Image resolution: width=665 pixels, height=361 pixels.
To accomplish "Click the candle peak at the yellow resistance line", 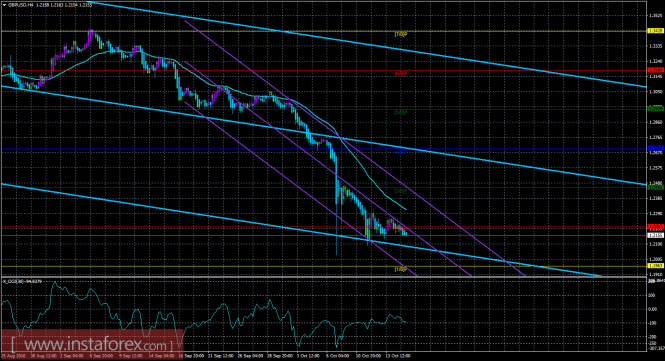I will 90,32.
